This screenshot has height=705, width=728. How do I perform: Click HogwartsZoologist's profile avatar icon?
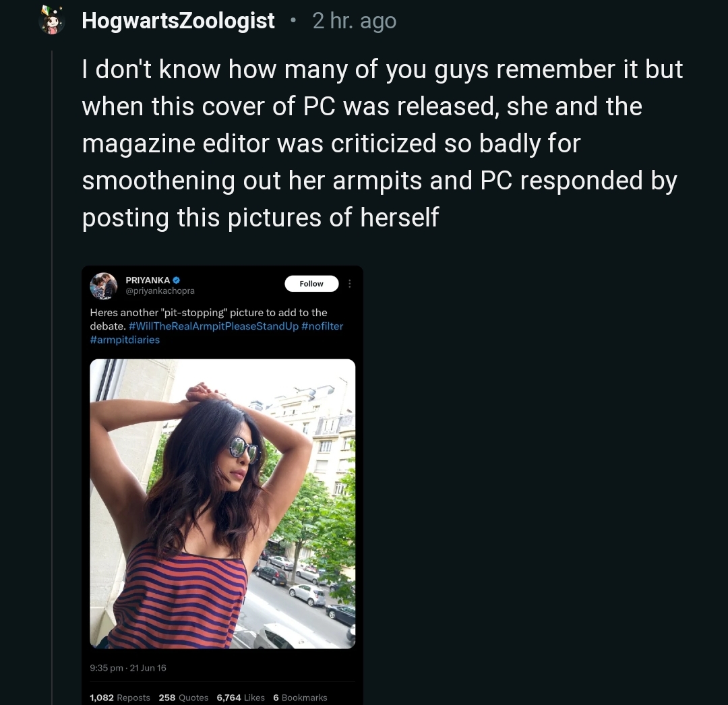tap(52, 21)
